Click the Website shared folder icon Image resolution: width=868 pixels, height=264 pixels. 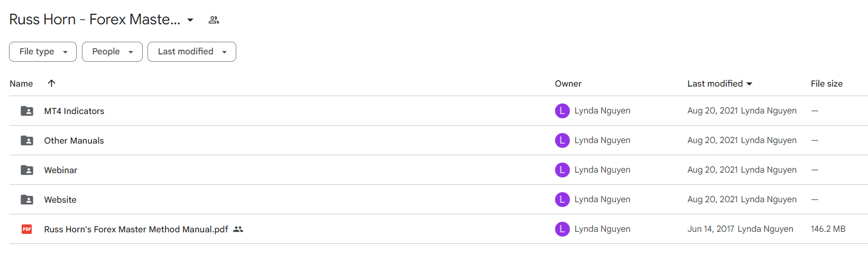27,200
